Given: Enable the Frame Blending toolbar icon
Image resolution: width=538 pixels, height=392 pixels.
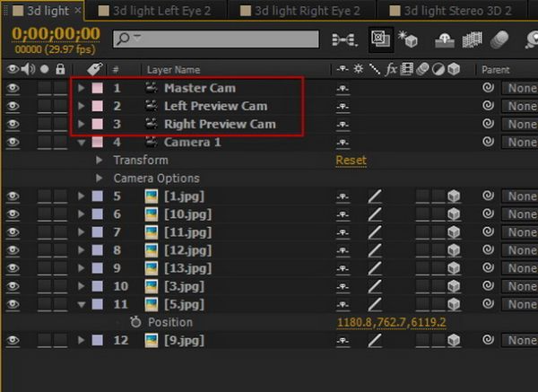Looking at the screenshot, I should tap(473, 39).
